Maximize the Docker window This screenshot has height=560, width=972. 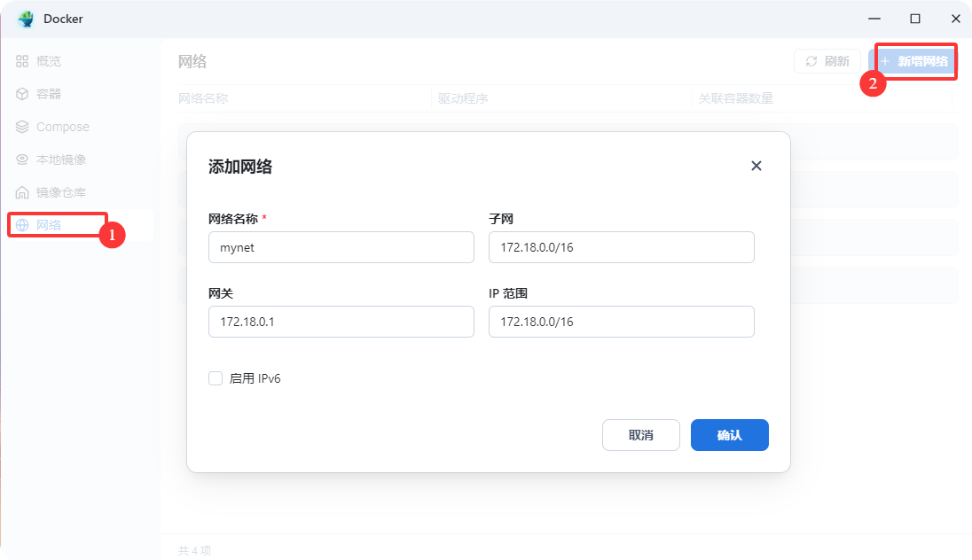pos(914,19)
